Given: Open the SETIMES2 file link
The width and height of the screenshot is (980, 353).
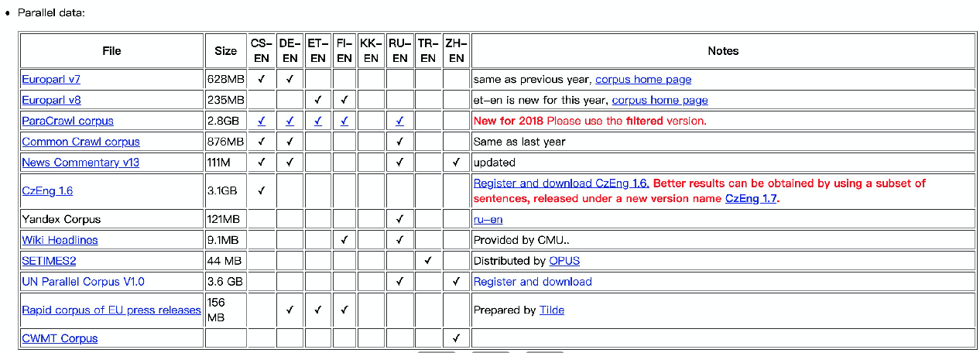Looking at the screenshot, I should point(49,261).
